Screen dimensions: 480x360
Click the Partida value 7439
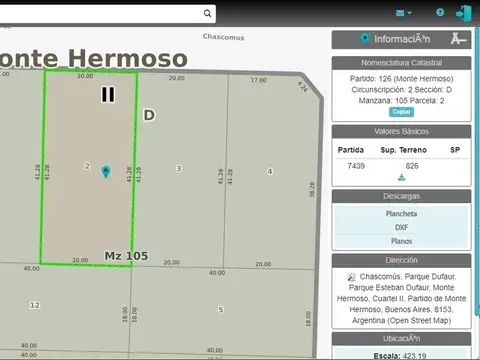coord(356,166)
